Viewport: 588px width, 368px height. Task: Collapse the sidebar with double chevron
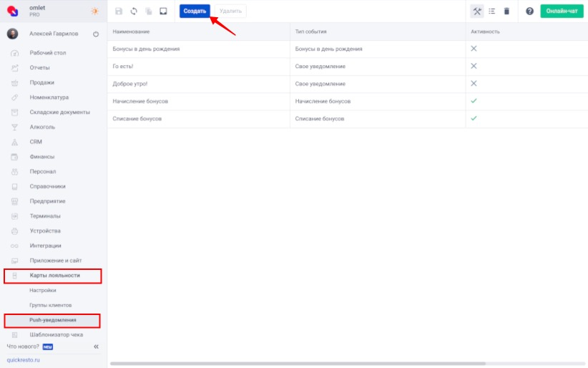pos(96,347)
